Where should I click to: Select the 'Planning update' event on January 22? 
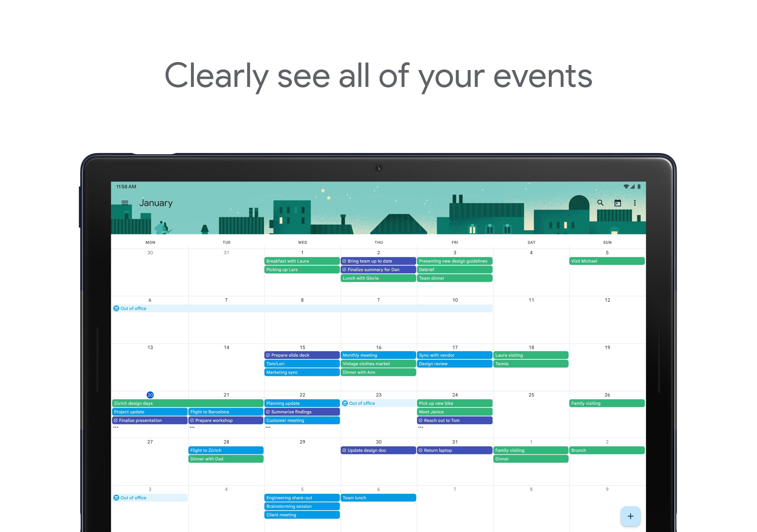(x=301, y=403)
